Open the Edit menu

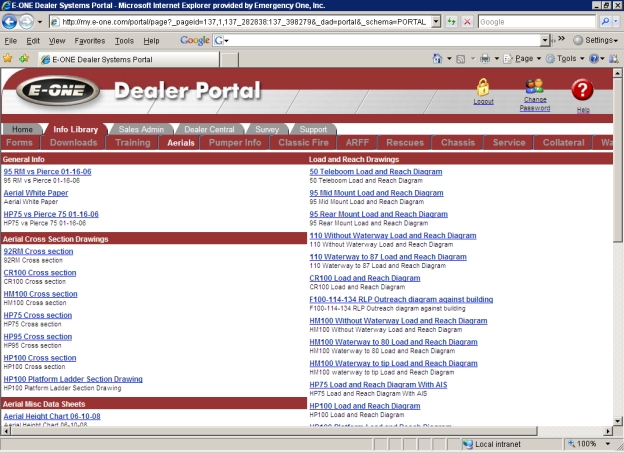point(33,41)
